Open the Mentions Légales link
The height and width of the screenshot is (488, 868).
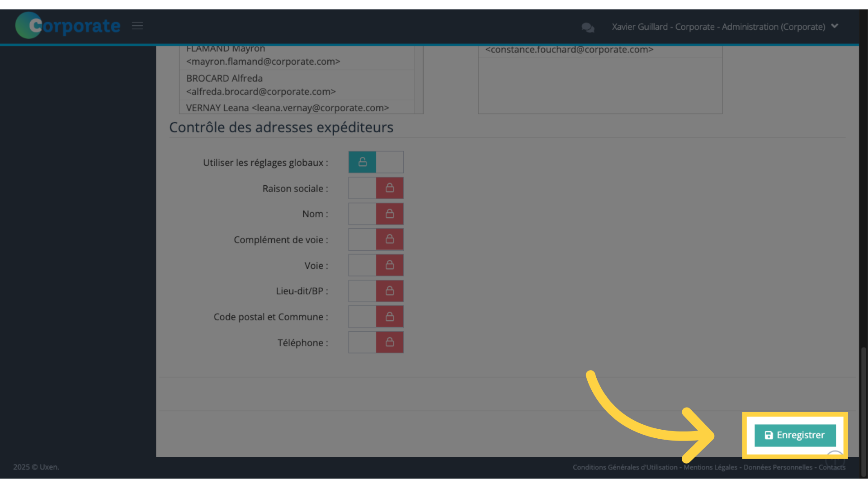tap(710, 467)
